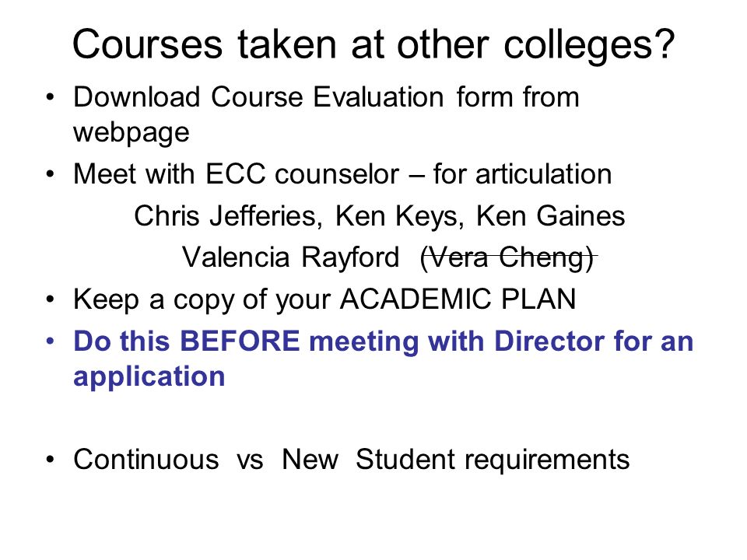Click the 'Continuous vs New Student requirements' bullet
747x560 pixels.
(x=351, y=460)
